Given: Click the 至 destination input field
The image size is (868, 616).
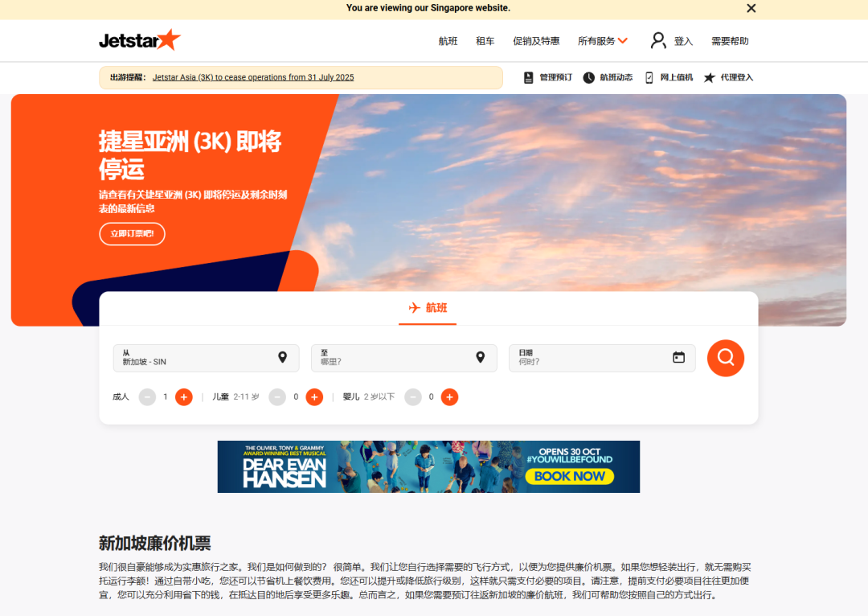Looking at the screenshot, I should (x=404, y=359).
